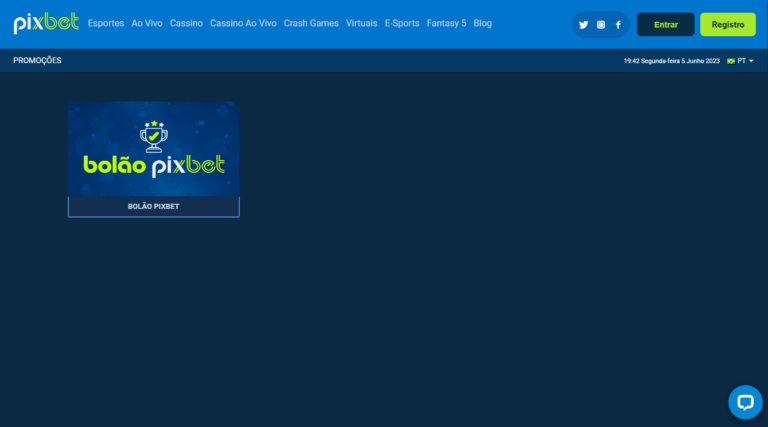The height and width of the screenshot is (427, 768).
Task: Open the pixbet logo home link
Action: 46,23
